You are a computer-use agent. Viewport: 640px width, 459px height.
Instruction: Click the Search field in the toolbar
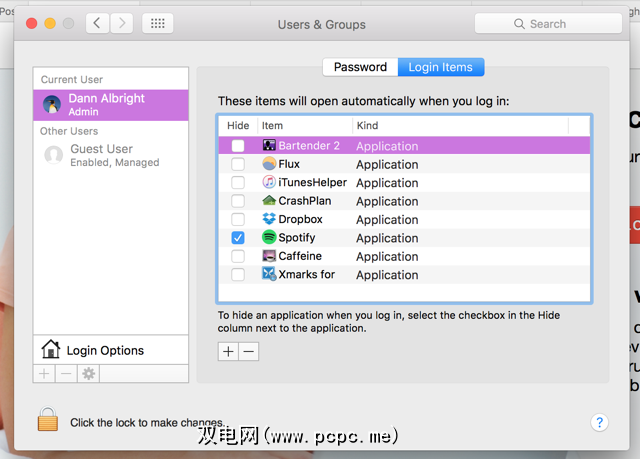pos(547,24)
